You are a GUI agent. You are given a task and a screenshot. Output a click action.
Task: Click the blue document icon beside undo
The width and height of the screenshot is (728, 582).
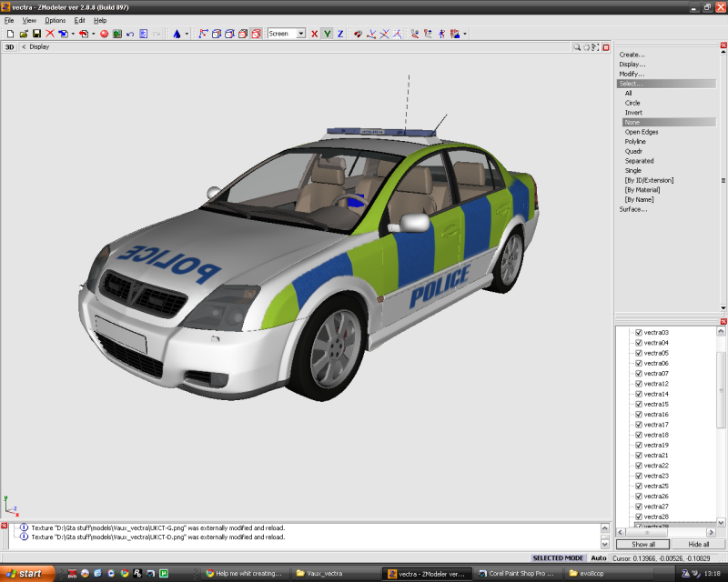[144, 34]
